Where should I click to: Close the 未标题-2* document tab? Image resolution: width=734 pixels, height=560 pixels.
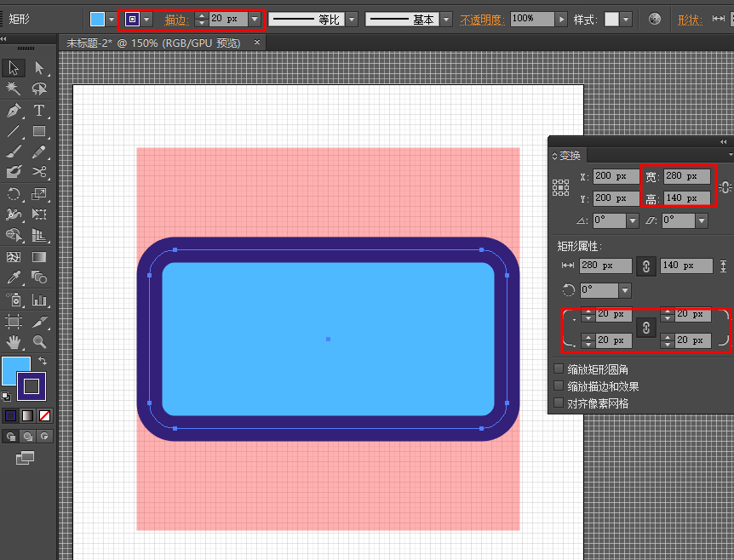click(x=257, y=42)
